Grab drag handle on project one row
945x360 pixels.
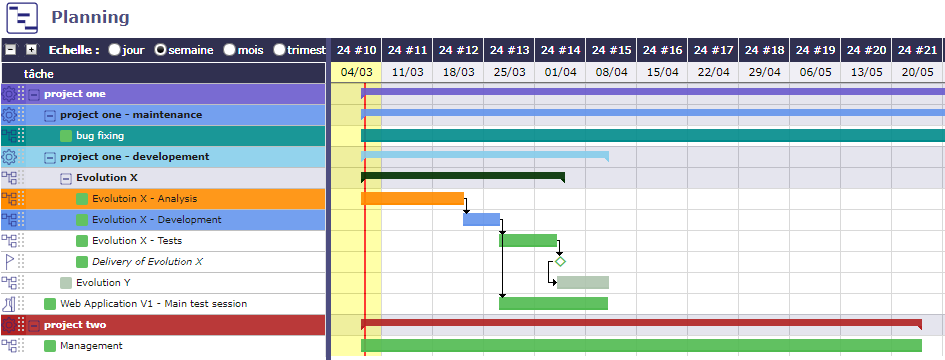21,94
